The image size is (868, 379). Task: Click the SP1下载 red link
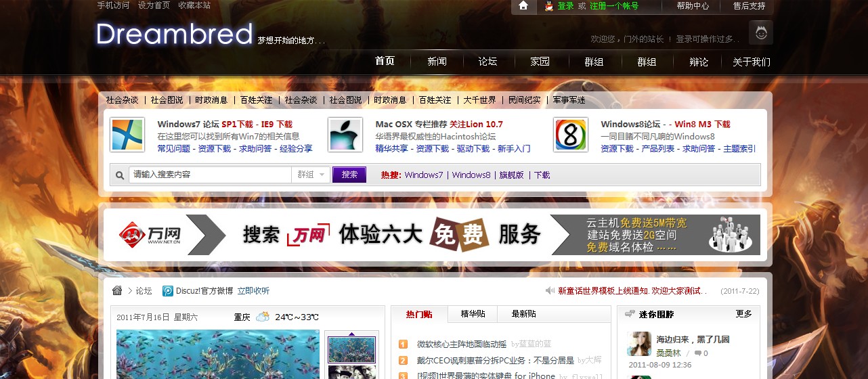tap(237, 125)
